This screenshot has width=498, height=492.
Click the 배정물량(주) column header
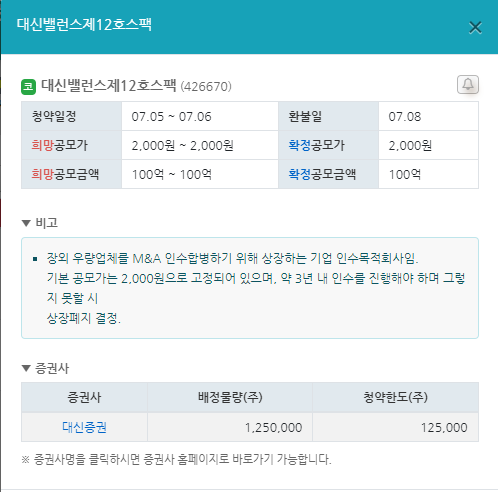pyautogui.click(x=230, y=397)
